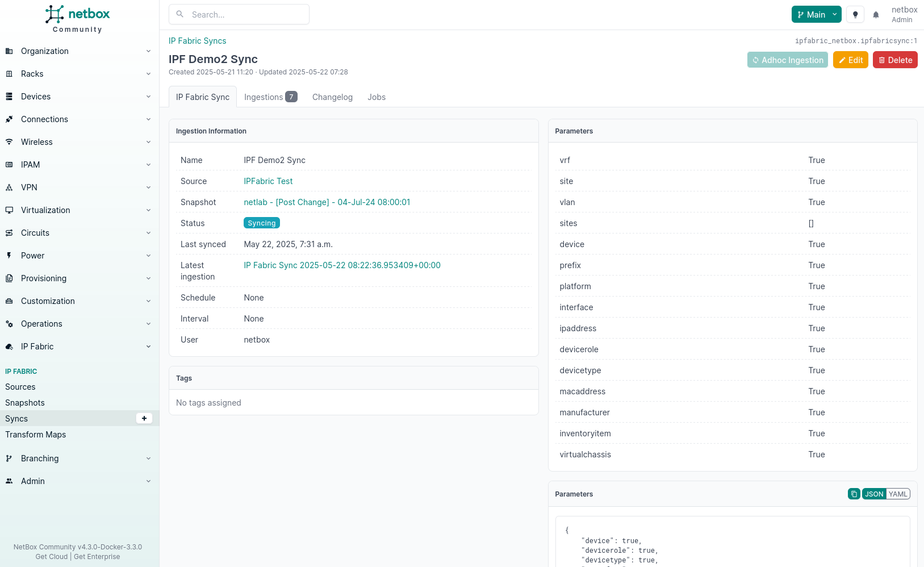Click the VPN sidebar icon

point(9,187)
